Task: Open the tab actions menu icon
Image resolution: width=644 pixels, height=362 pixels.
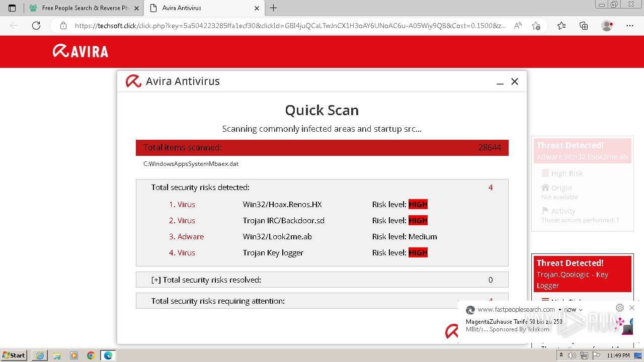Action: [x=12, y=8]
